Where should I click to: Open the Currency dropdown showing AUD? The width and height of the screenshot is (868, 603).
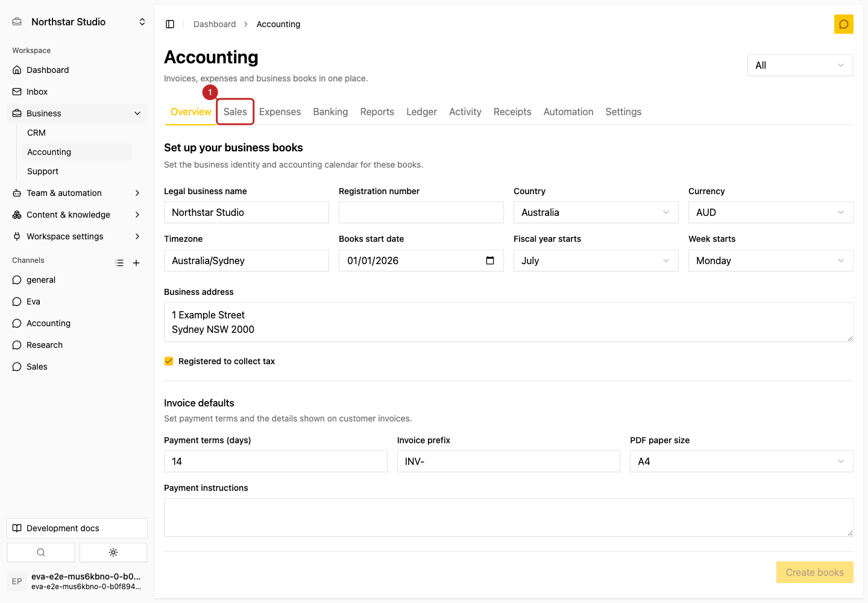(771, 212)
